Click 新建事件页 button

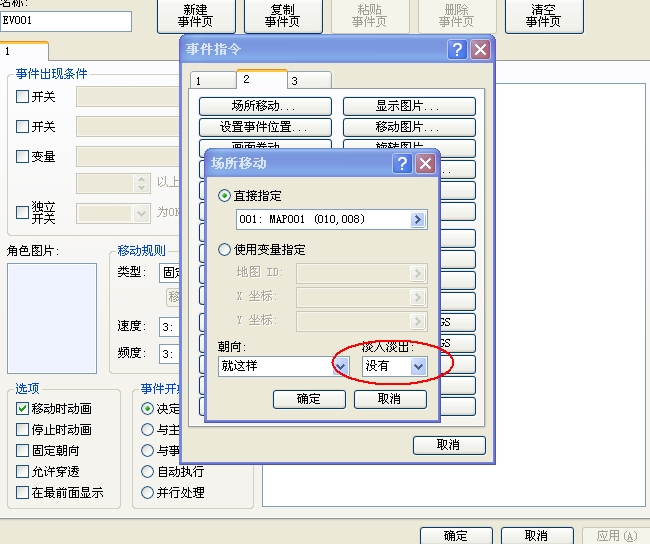click(x=196, y=16)
